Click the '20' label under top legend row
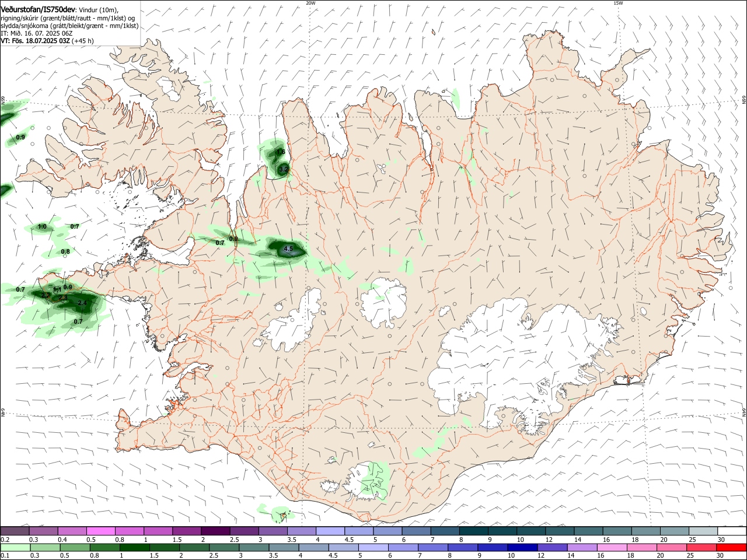This screenshot has width=747, height=560. pyautogui.click(x=664, y=540)
